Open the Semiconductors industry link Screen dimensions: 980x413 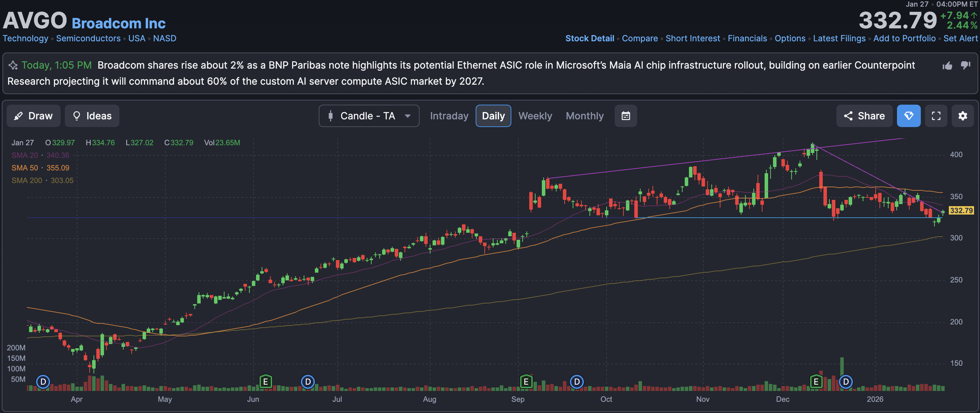88,38
